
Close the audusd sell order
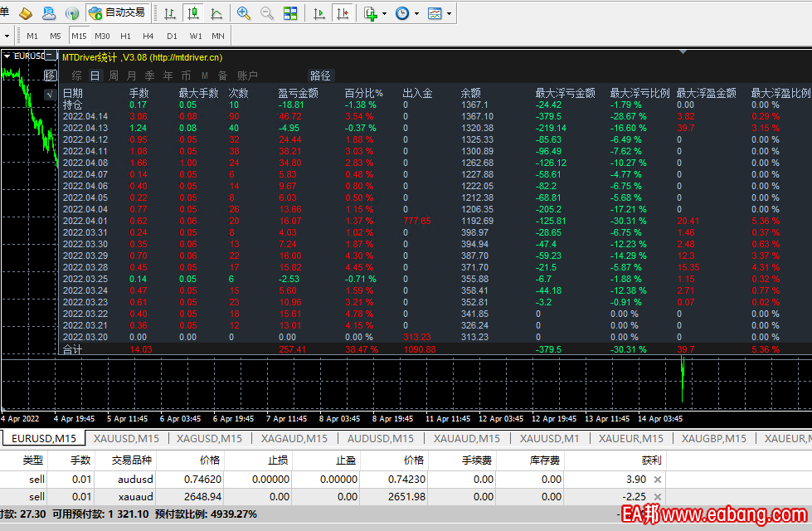point(658,480)
